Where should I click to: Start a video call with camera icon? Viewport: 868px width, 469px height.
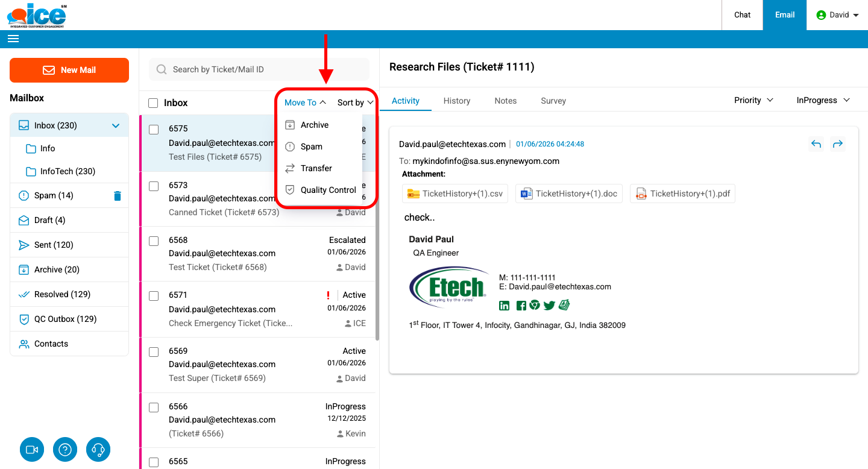[32, 450]
